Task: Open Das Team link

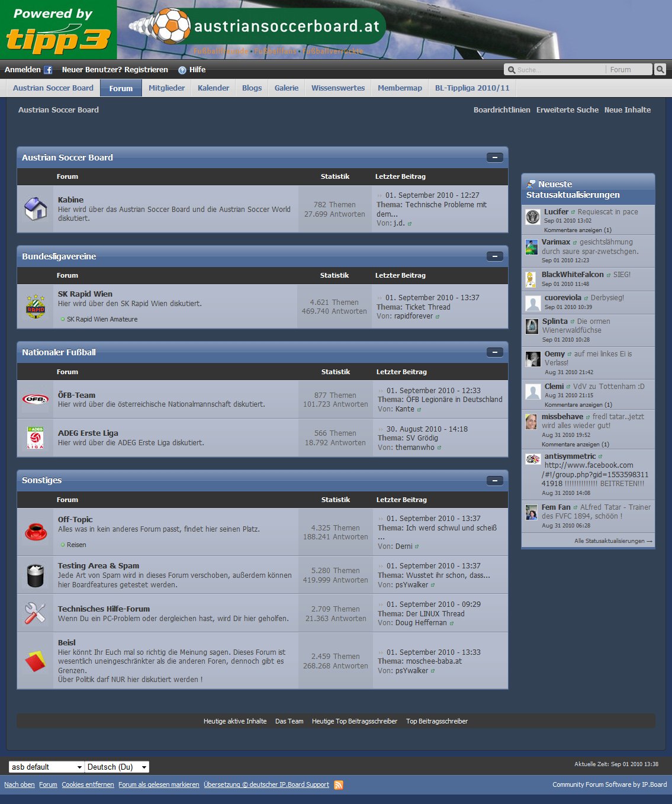Action: (289, 722)
